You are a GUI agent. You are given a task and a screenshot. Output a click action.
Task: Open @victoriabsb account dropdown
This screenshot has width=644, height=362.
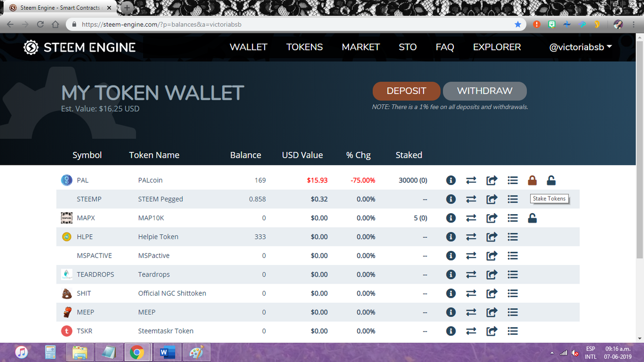click(581, 47)
